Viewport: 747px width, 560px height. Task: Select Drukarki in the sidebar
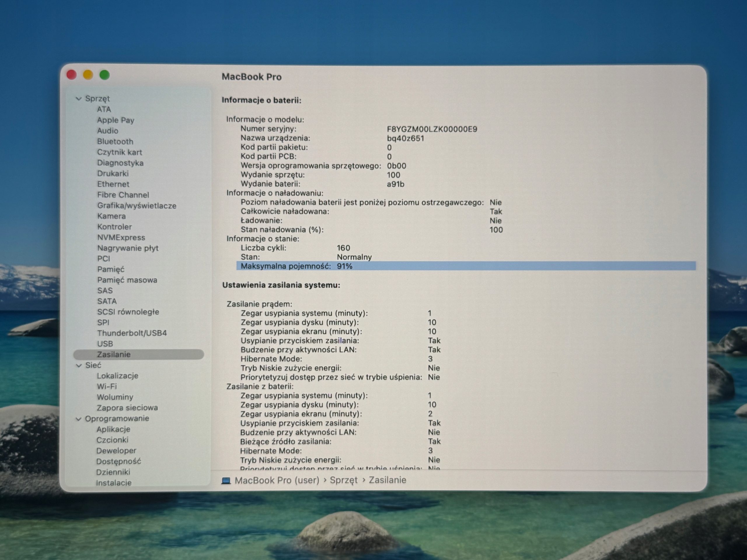pyautogui.click(x=113, y=174)
